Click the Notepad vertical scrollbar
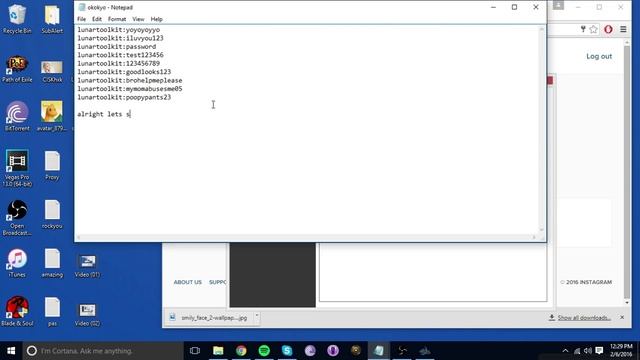This screenshot has height=360, width=640. 542,129
